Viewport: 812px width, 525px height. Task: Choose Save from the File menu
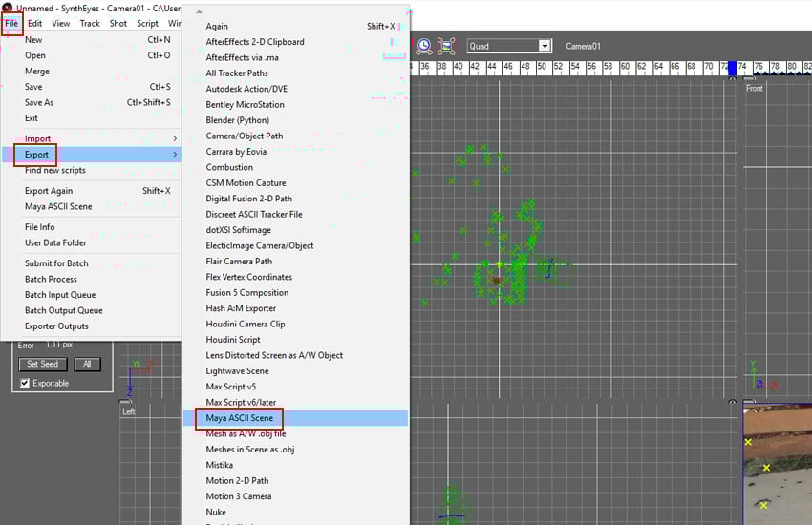click(92, 86)
